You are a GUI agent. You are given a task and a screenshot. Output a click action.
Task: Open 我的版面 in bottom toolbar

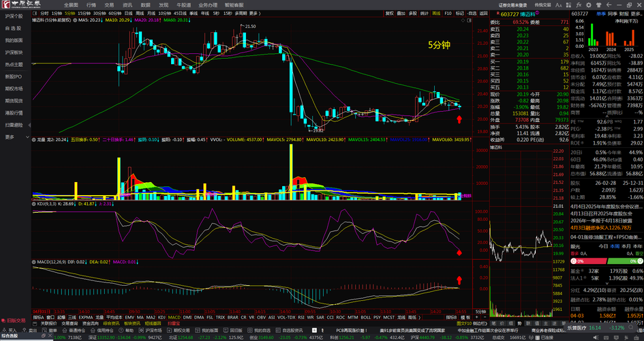coord(207,330)
